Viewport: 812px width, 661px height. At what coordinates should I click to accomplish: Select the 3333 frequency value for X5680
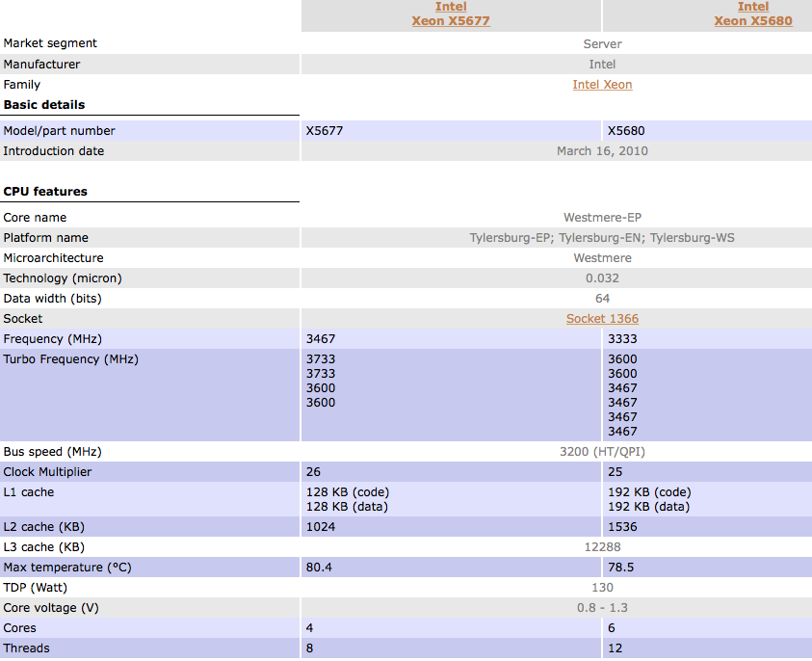622,339
